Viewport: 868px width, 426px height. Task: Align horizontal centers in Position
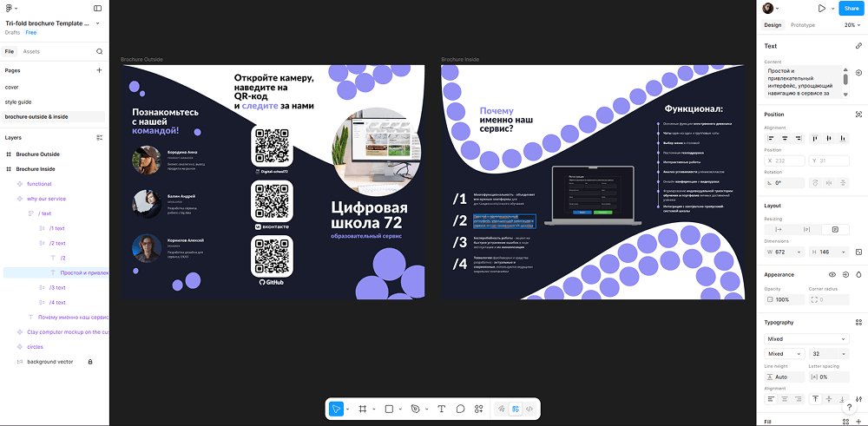[785, 138]
